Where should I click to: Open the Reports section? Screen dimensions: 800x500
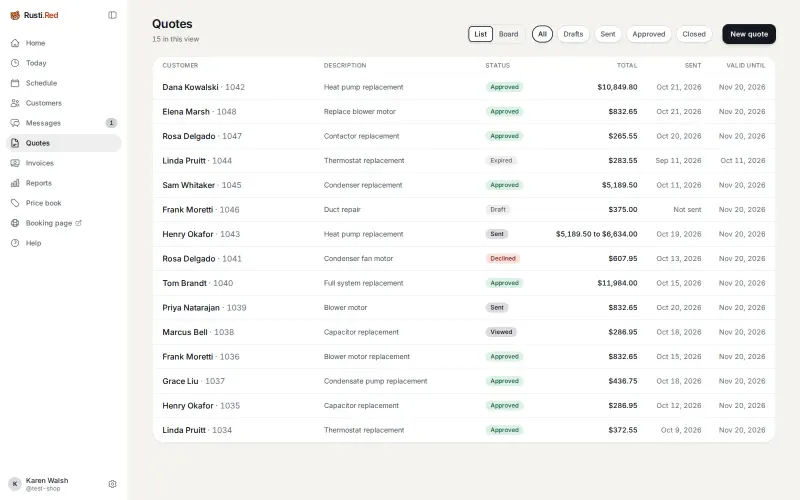coord(64,183)
